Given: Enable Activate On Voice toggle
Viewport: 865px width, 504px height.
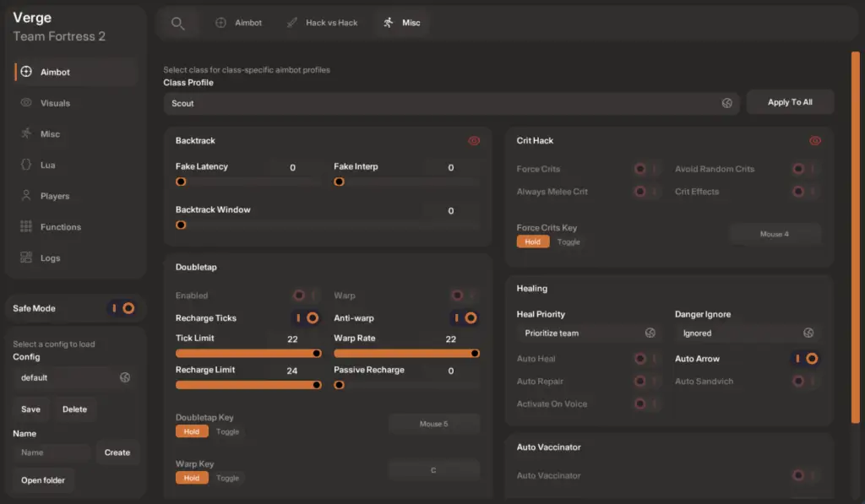Looking at the screenshot, I should click(x=647, y=404).
